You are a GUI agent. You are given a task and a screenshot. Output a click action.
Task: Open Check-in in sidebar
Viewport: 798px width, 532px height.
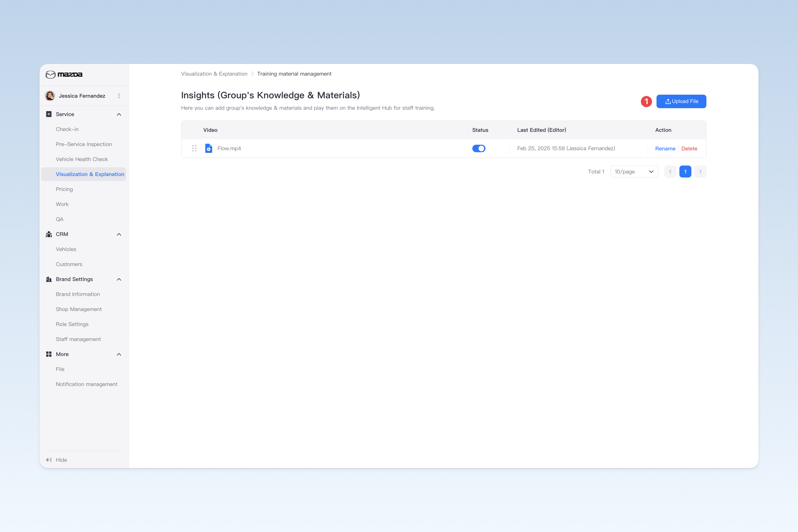[x=67, y=129]
